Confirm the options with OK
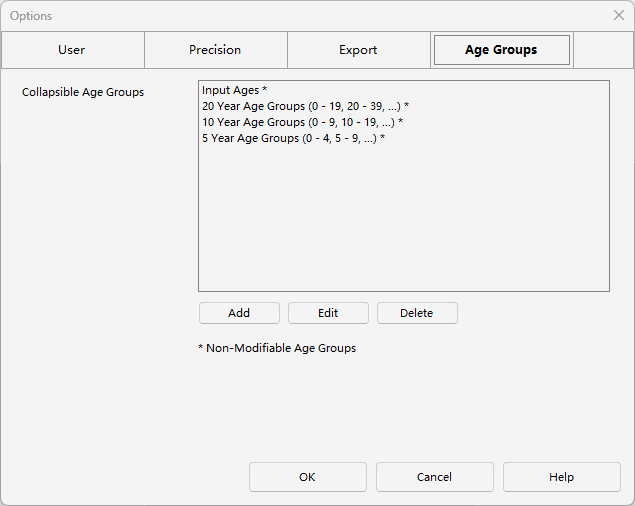635x506 pixels. [x=308, y=477]
